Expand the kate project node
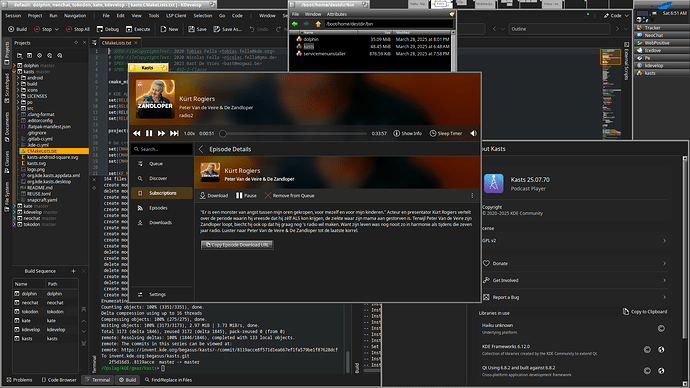Viewport: 690px width, 388px height. [14, 206]
